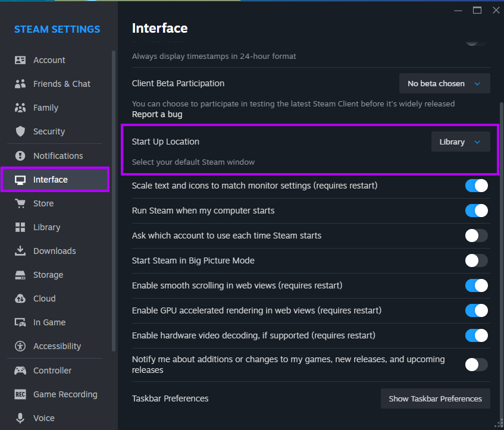Click the Interface monitor icon
This screenshot has width=504, height=430.
[20, 180]
